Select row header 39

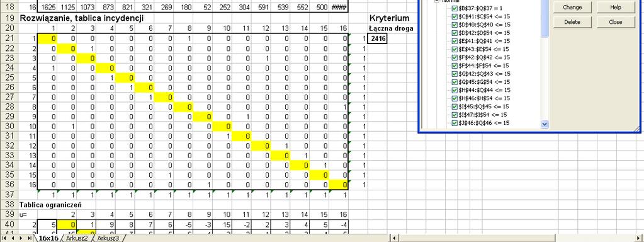pos(9,214)
